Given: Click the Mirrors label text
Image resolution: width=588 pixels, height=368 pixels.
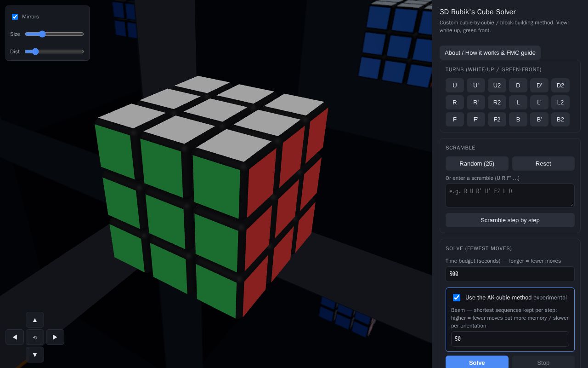Looking at the screenshot, I should (x=30, y=17).
